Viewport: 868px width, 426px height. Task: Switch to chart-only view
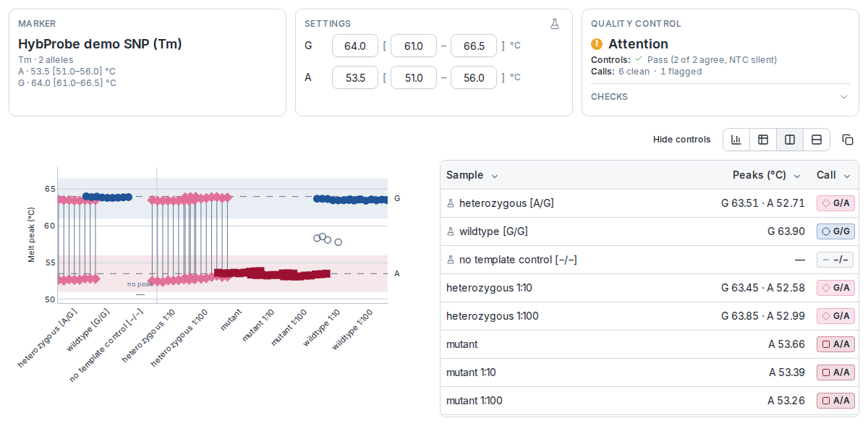coord(736,140)
